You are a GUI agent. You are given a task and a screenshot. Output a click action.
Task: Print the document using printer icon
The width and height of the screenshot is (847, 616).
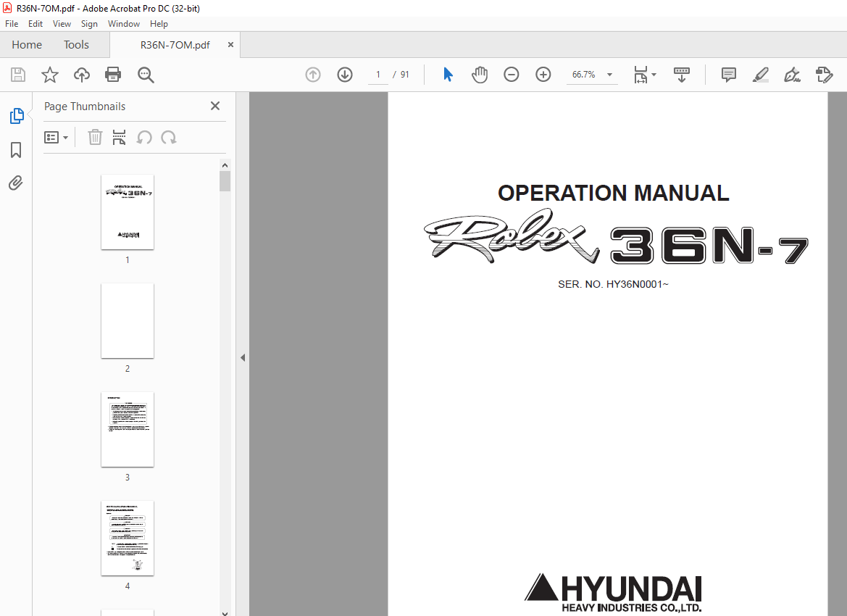(x=113, y=75)
